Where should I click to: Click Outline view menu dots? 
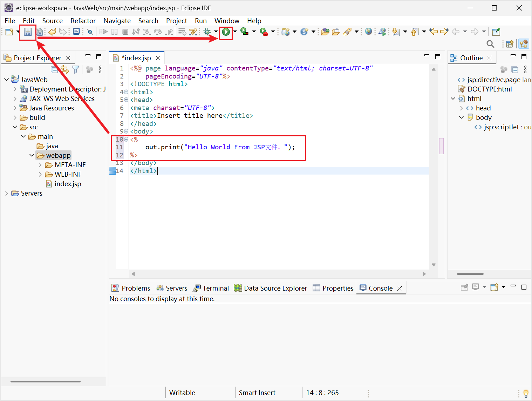(525, 69)
